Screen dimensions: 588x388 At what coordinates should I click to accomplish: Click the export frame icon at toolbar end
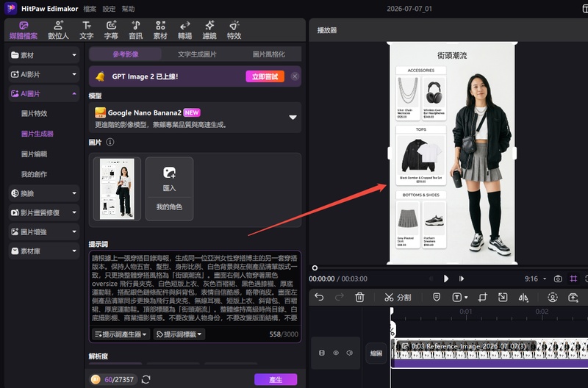(573, 298)
